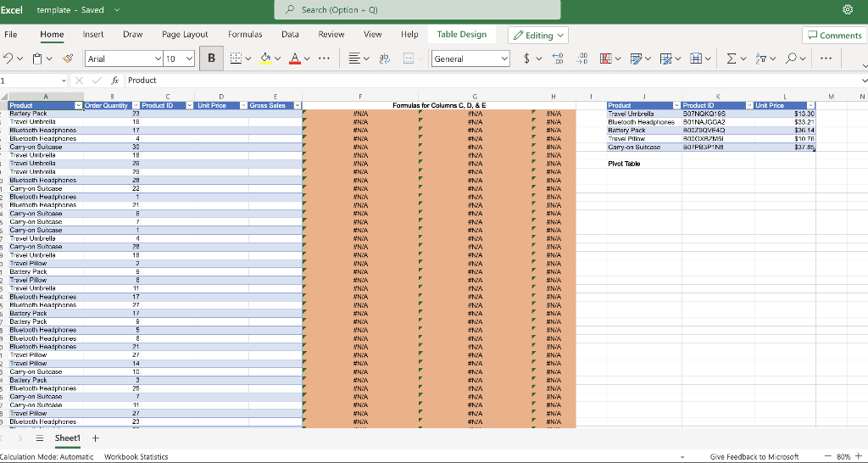Click the Comments button
868x463 pixels.
point(834,35)
